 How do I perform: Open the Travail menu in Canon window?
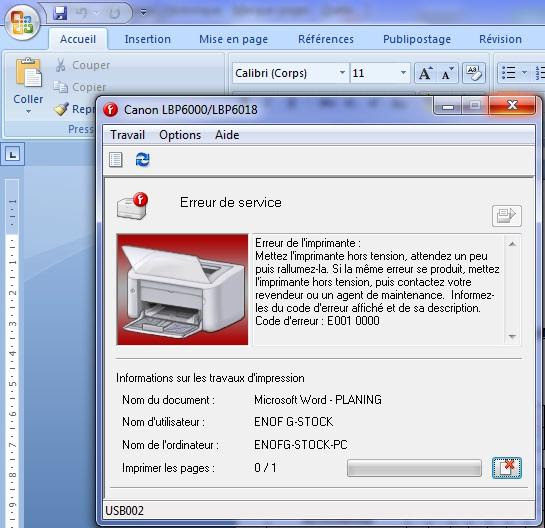point(127,135)
